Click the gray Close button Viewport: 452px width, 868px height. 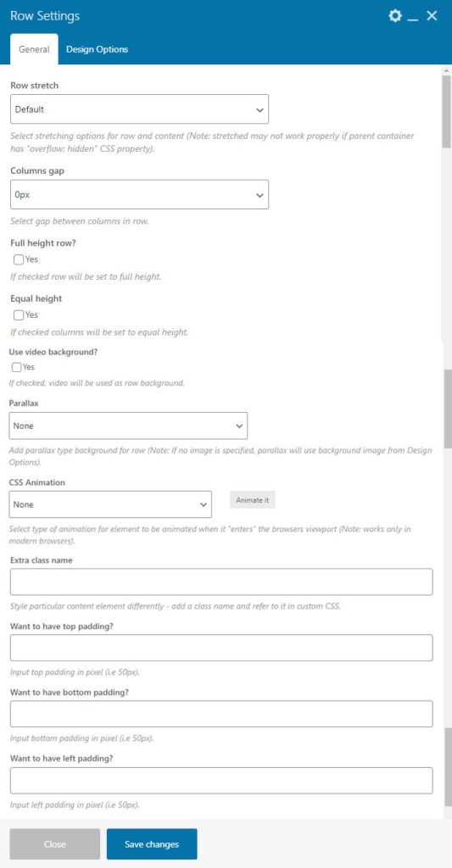(x=55, y=843)
